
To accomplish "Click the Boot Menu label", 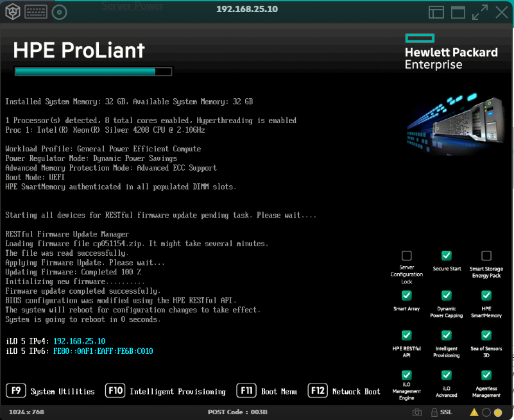I will pyautogui.click(x=279, y=392).
